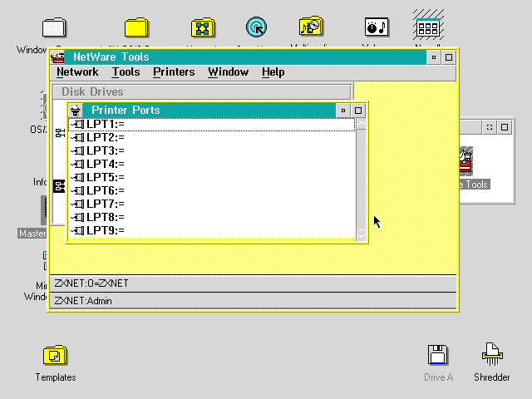Open the Drive A floppy icon
This screenshot has height=399, width=532.
(x=438, y=355)
